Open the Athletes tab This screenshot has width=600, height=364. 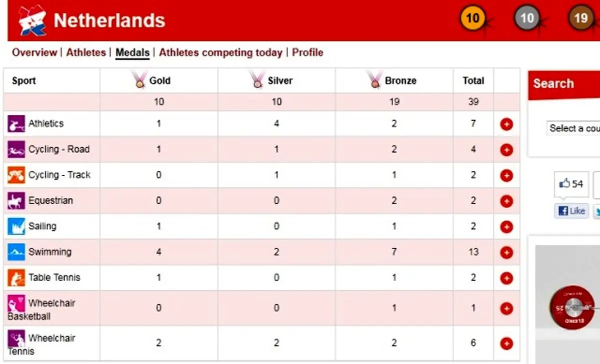coord(86,52)
